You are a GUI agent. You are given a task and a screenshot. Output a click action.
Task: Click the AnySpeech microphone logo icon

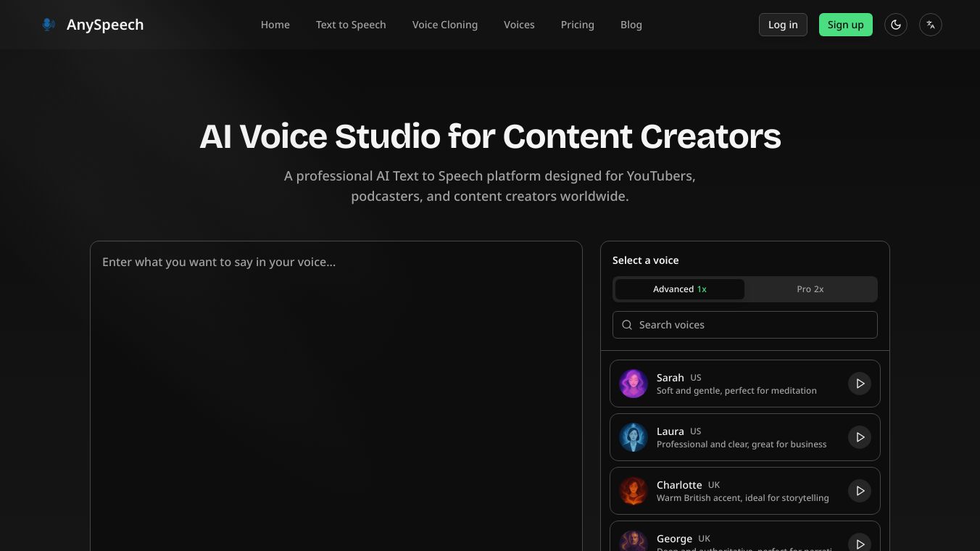pyautogui.click(x=49, y=25)
